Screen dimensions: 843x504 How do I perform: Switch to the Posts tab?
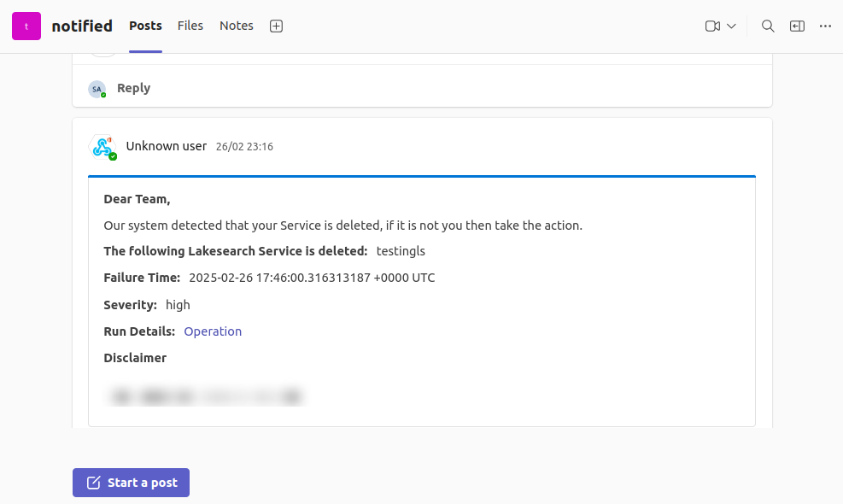click(x=145, y=26)
